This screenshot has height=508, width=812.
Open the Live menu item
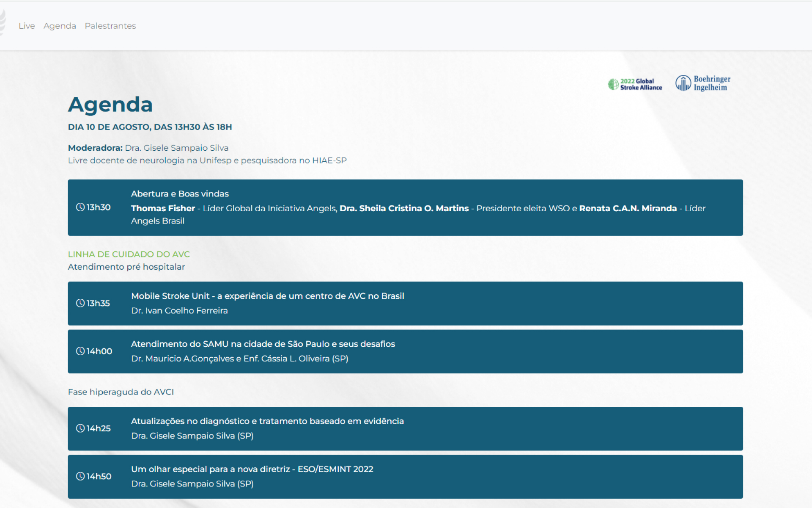coord(27,26)
